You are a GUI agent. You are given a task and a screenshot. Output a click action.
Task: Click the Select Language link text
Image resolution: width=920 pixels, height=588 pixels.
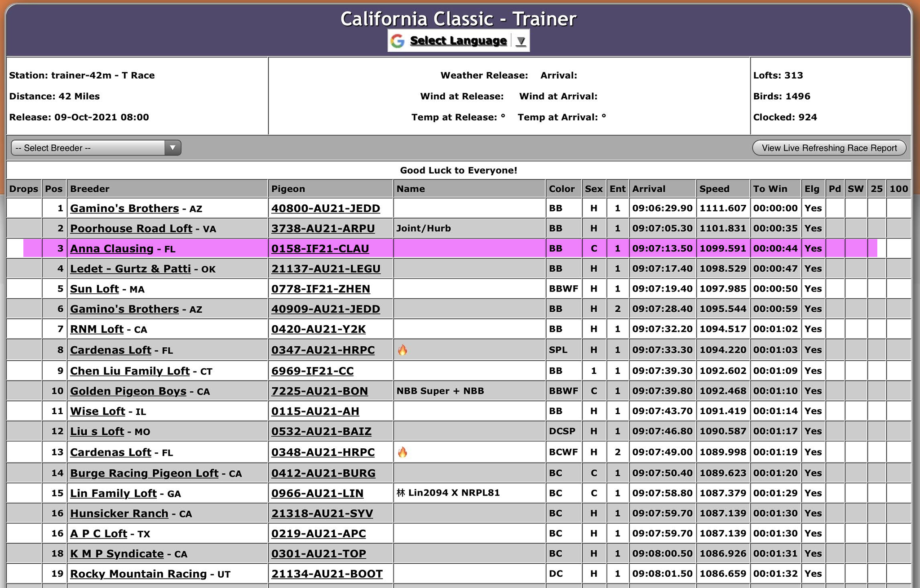[x=458, y=41]
